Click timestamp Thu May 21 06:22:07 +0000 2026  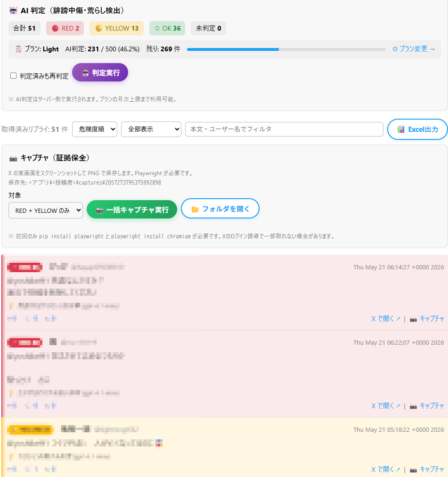pos(399,343)
